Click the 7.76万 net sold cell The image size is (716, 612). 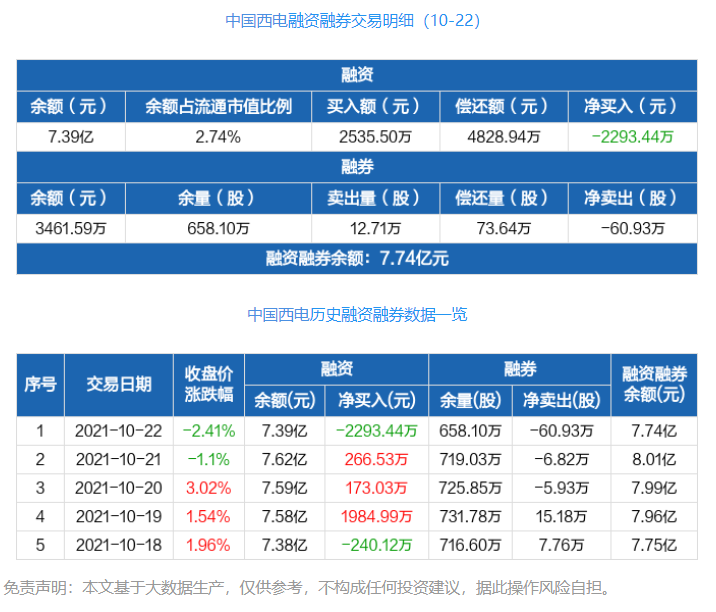point(562,545)
